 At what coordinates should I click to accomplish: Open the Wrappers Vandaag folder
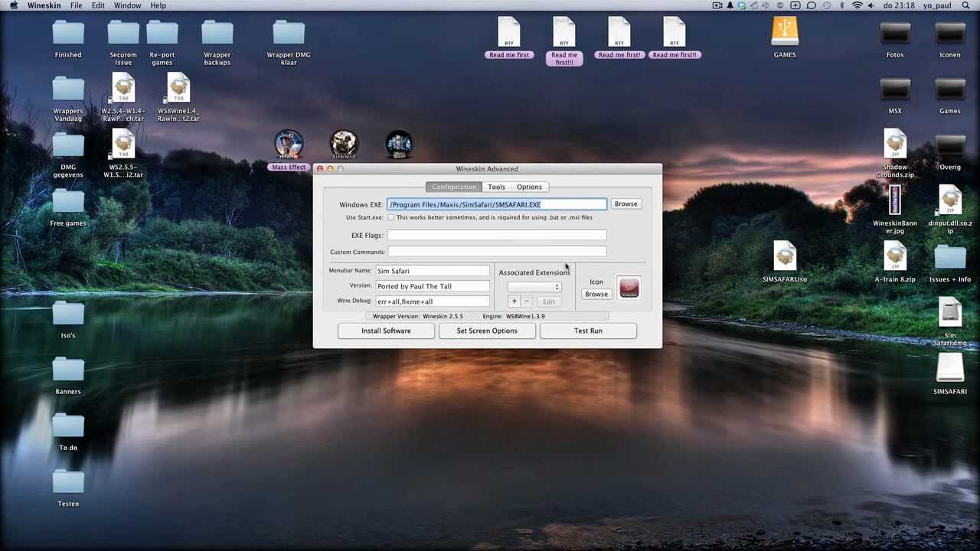coord(68,89)
